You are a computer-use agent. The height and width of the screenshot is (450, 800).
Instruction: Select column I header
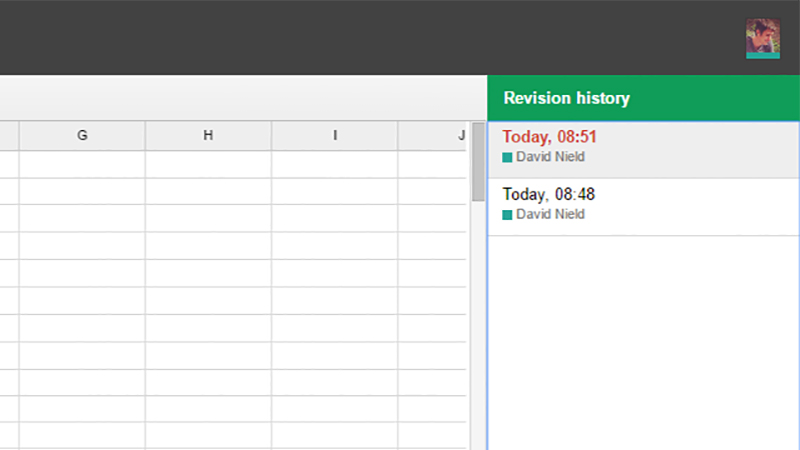point(335,136)
